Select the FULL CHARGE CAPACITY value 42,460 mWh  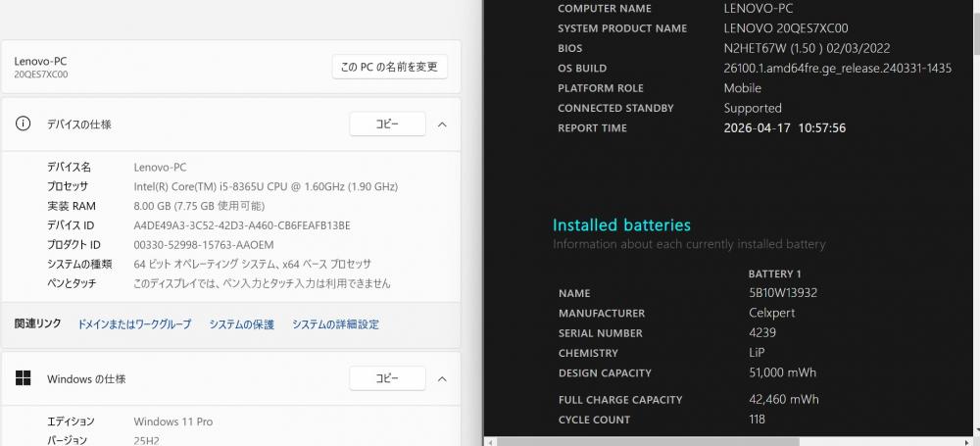tap(784, 399)
